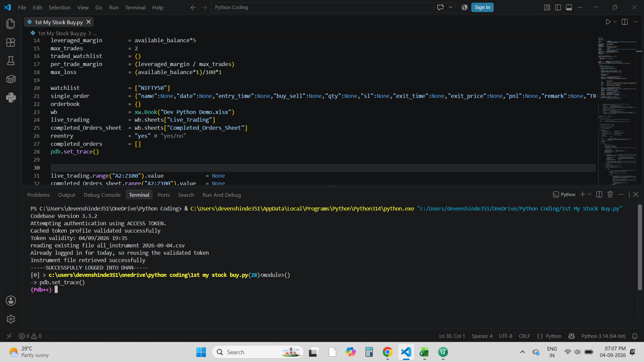The width and height of the screenshot is (644, 362).
Task: Open the Selection menu
Action: click(x=59, y=7)
